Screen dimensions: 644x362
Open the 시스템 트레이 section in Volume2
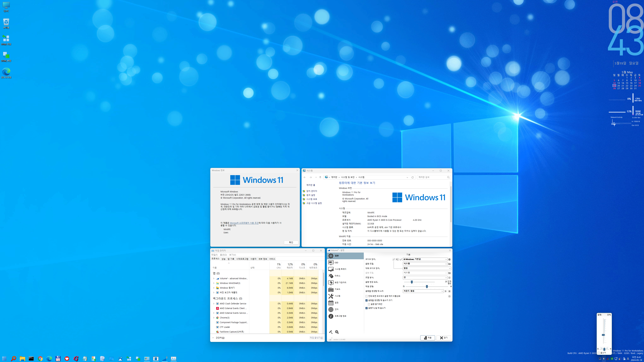(345, 269)
